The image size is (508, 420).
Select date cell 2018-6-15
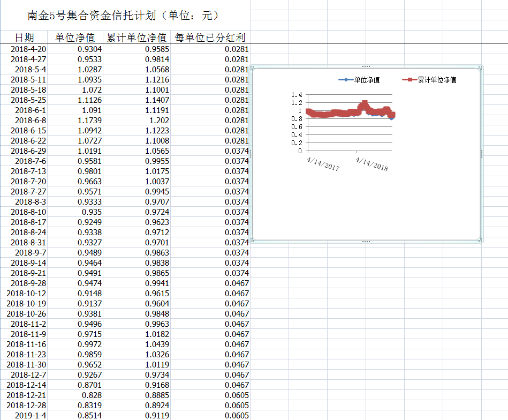tap(24, 130)
